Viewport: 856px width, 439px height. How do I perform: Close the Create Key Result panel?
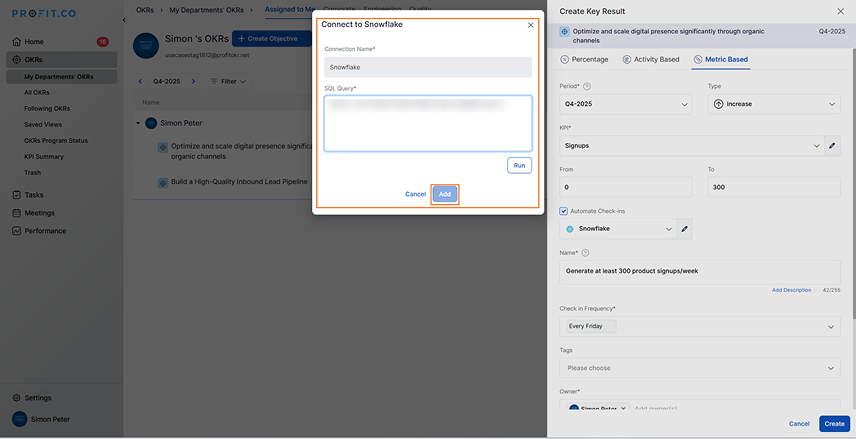point(840,11)
